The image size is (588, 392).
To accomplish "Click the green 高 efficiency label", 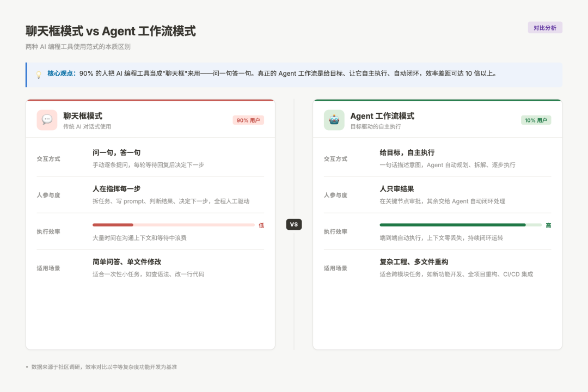I will click(548, 225).
